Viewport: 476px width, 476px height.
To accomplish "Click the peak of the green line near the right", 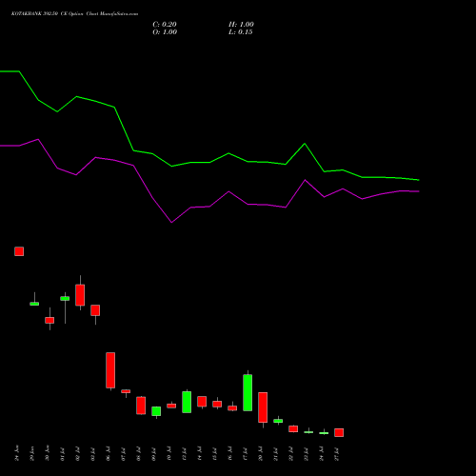I will coord(305,144).
